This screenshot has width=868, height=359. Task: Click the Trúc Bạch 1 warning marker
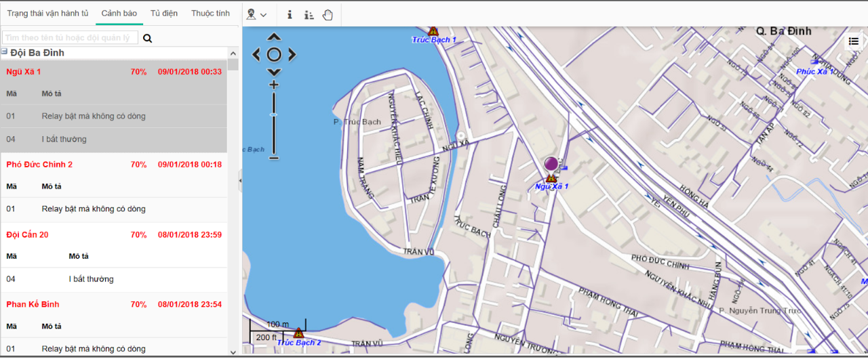tap(433, 31)
